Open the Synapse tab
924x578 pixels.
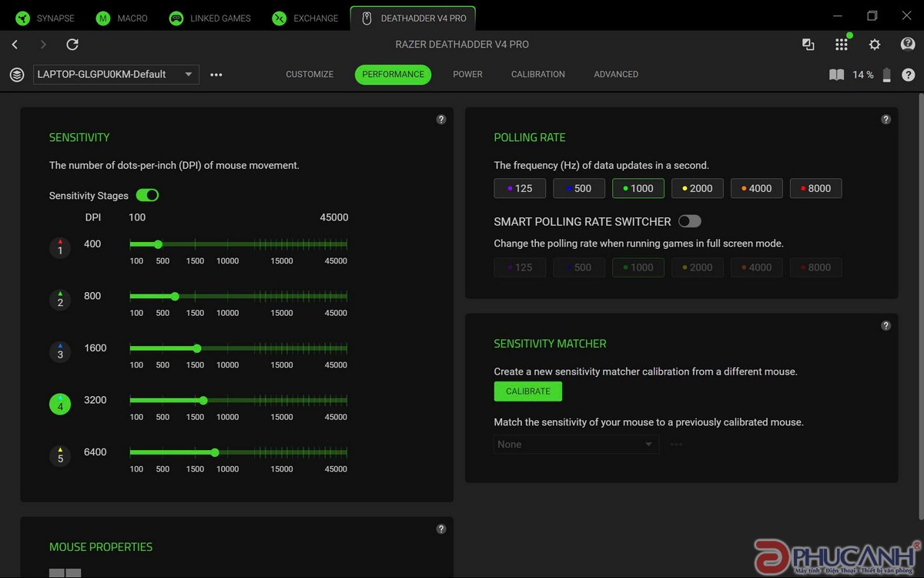point(45,18)
